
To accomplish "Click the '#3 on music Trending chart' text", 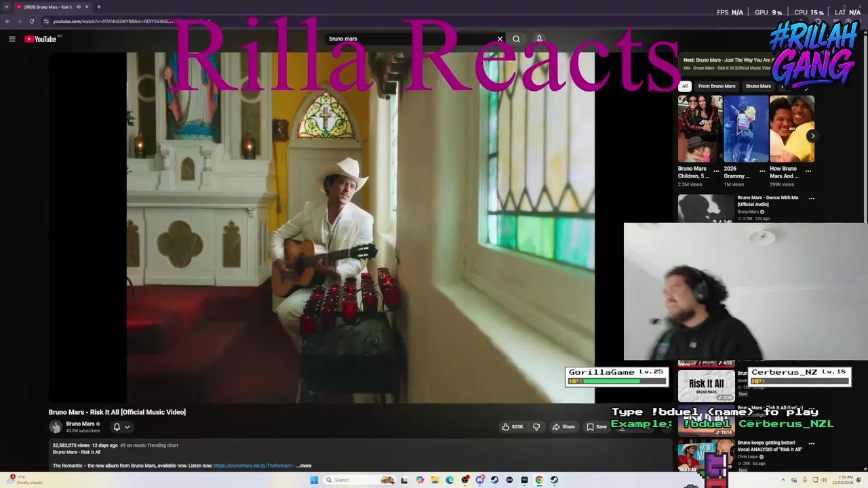I will coord(149,445).
